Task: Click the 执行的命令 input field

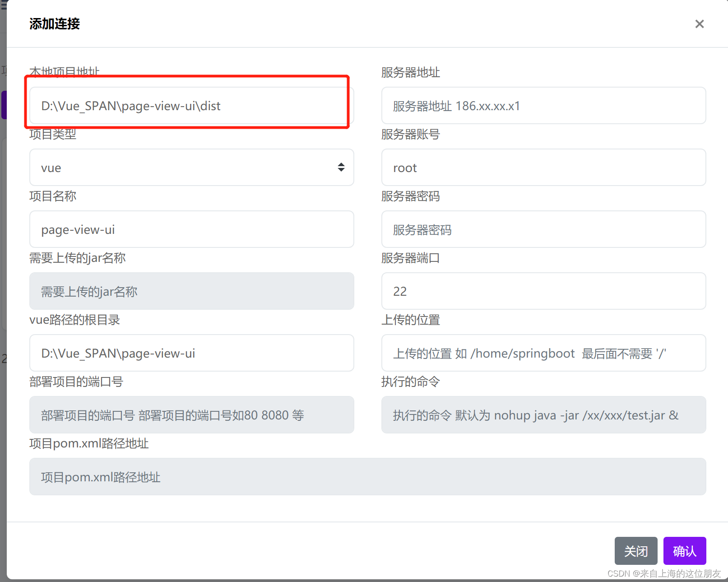Action: coord(543,415)
